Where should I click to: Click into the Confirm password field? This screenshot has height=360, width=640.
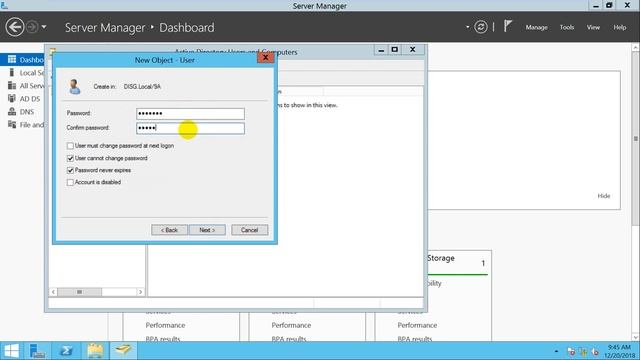[190, 128]
